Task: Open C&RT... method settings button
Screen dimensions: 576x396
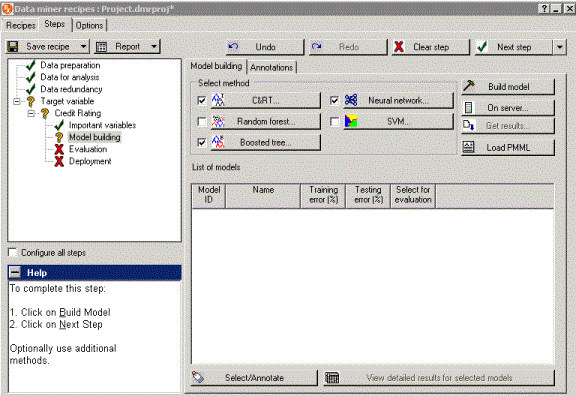Action: pos(265,100)
